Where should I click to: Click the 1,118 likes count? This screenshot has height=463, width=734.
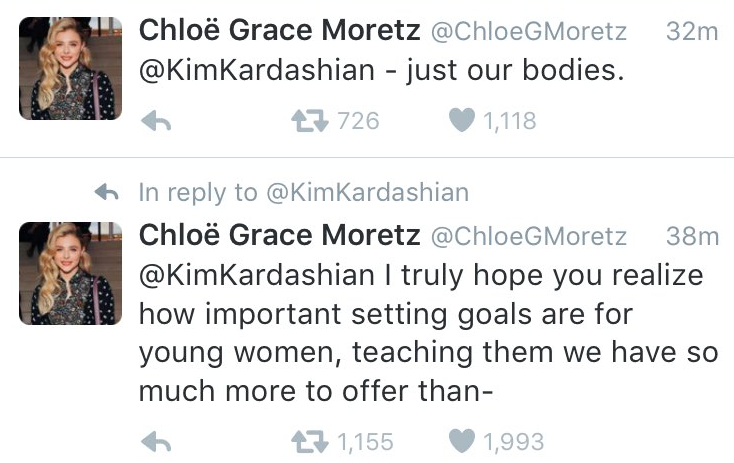tap(509, 121)
